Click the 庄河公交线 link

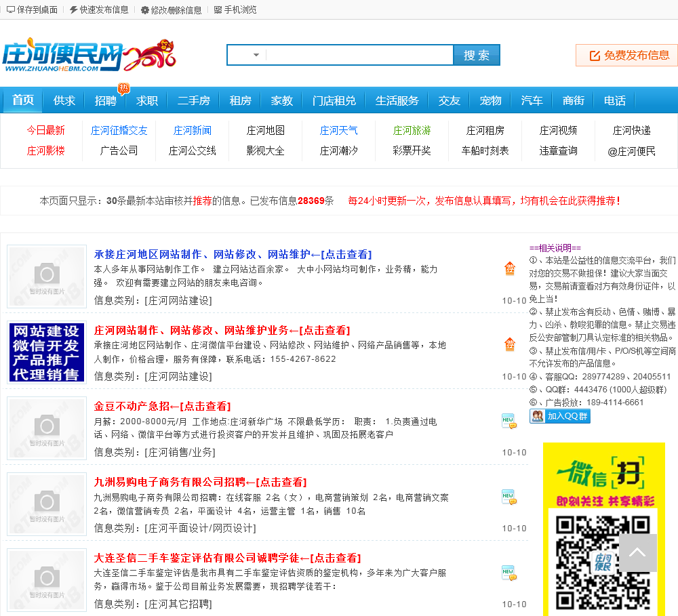[193, 150]
